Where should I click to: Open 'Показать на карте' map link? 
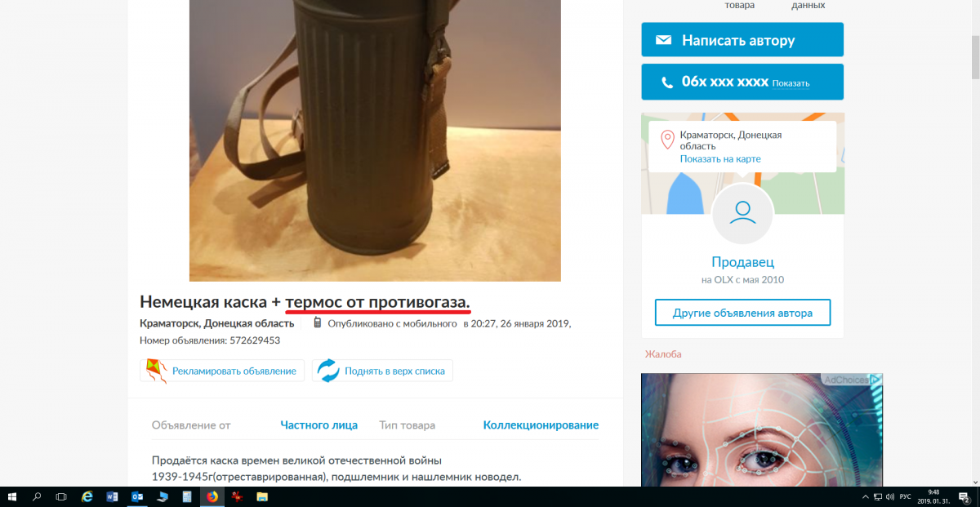(720, 158)
